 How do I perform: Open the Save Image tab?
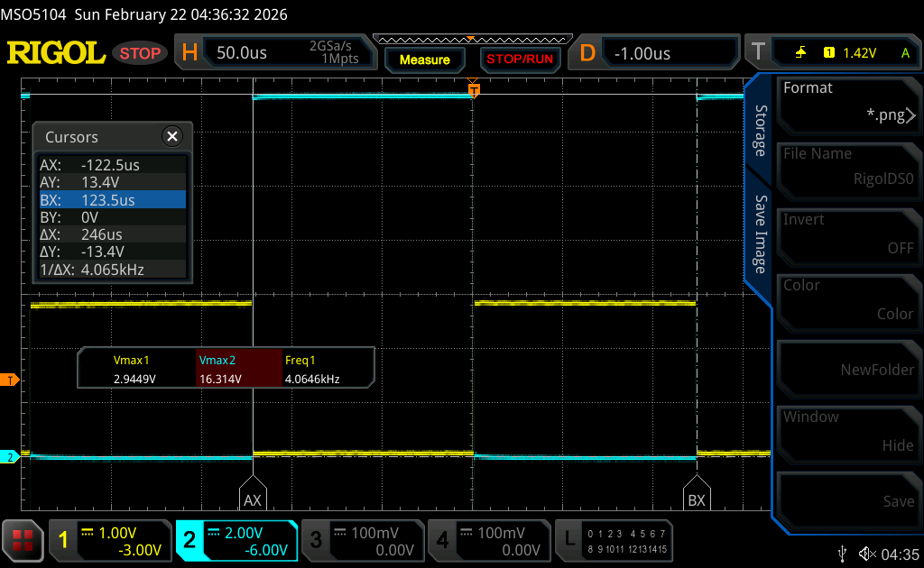(760, 234)
